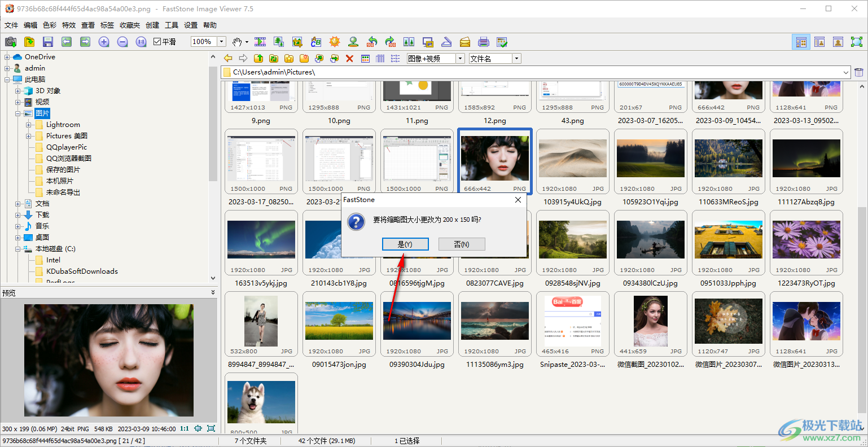Click the Adjust Lighting sun icon
This screenshot has width=868, height=447.
coord(335,42)
